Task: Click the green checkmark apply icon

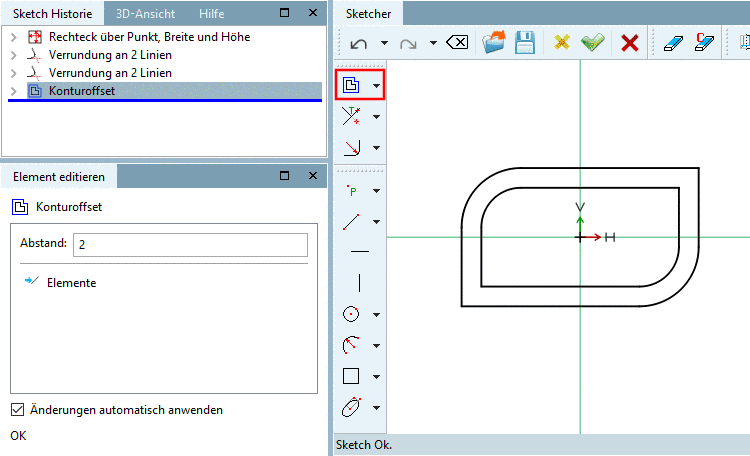Action: pyautogui.click(x=593, y=43)
